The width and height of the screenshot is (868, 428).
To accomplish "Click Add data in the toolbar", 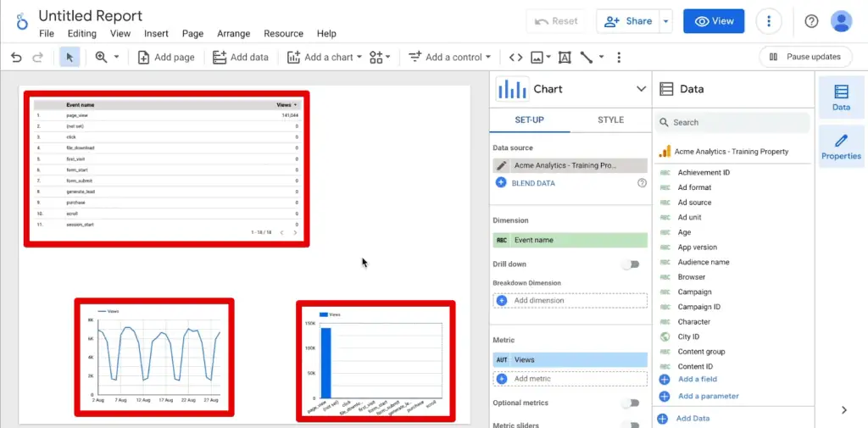I will coord(241,57).
